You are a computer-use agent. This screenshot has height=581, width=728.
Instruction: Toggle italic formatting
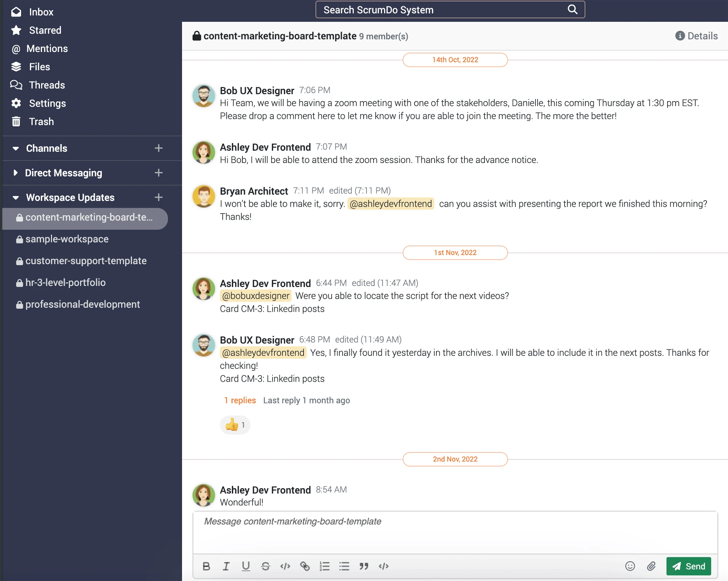click(226, 566)
